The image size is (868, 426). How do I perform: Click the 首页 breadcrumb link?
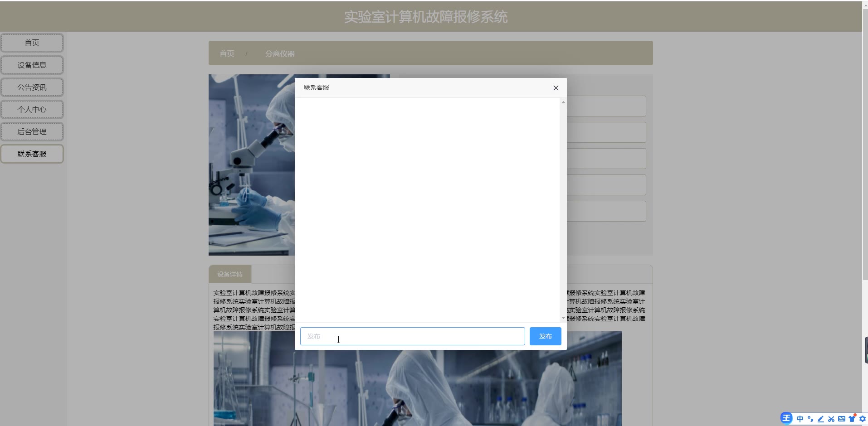tap(227, 53)
